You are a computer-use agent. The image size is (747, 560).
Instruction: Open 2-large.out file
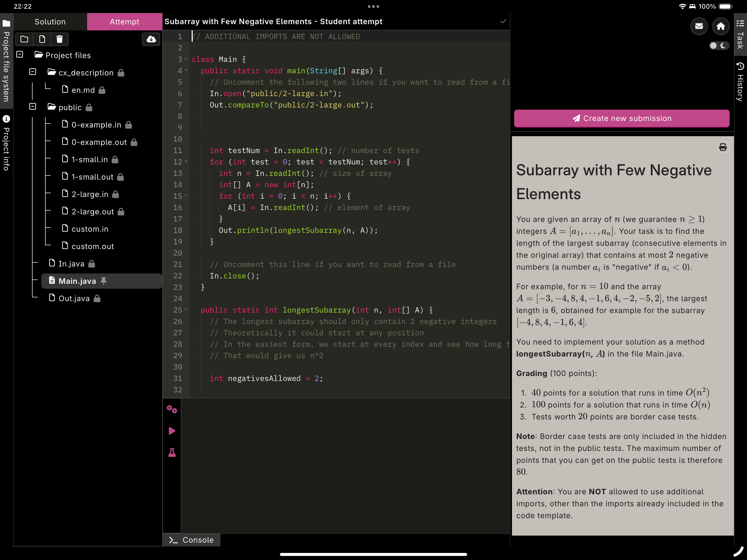pos(93,212)
